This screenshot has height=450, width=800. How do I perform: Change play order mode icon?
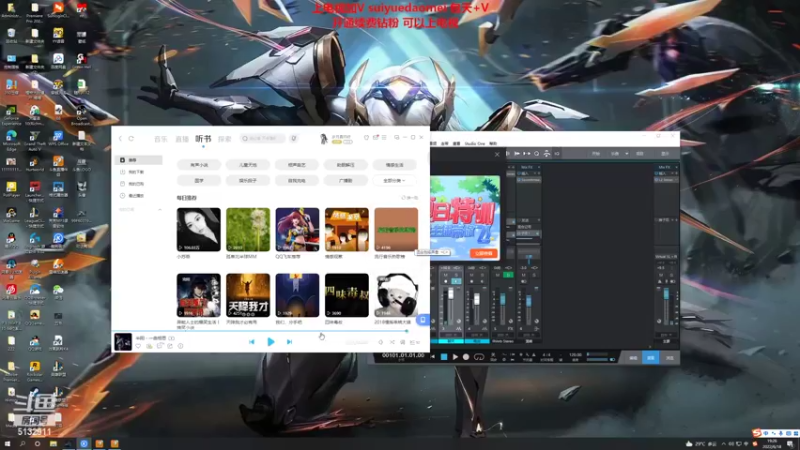(392, 342)
